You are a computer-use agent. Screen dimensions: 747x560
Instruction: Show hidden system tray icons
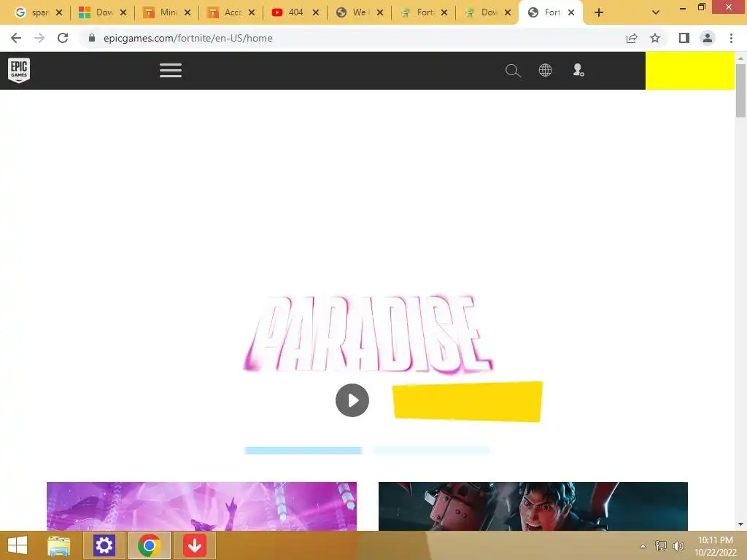click(643, 546)
